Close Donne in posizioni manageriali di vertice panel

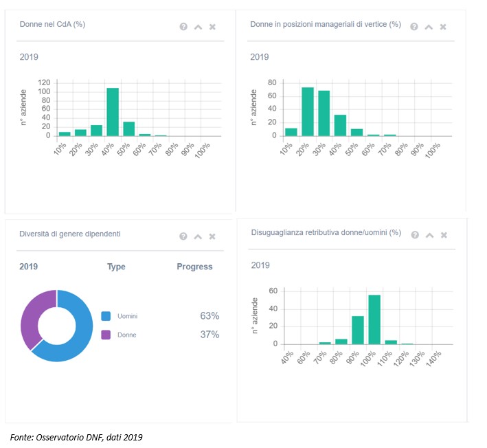443,27
